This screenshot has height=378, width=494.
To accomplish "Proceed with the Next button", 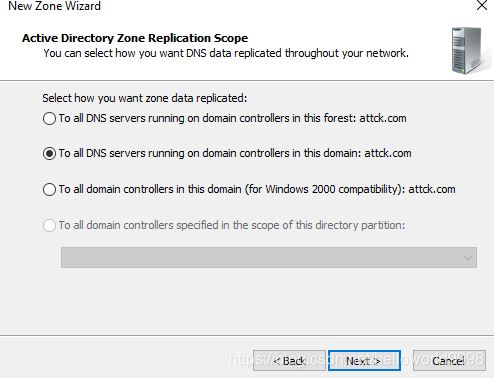I will click(364, 360).
